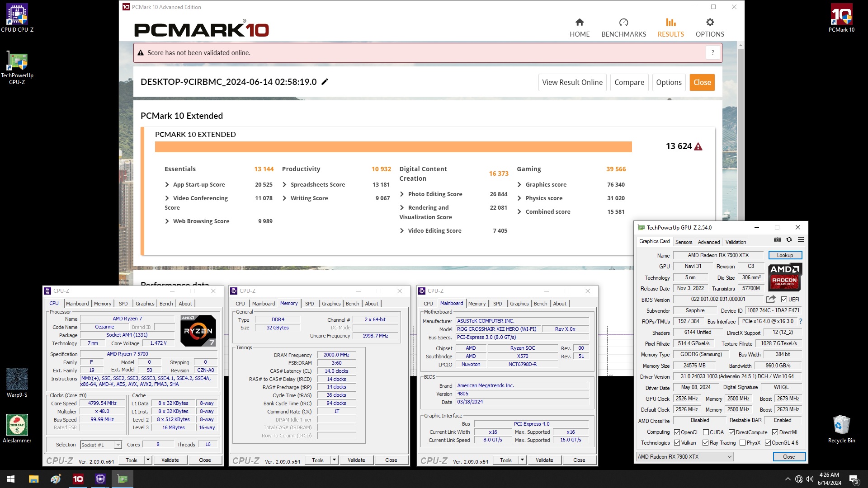Click the PCMark results vertical scrollbar
The width and height of the screenshot is (868, 488).
[x=741, y=136]
